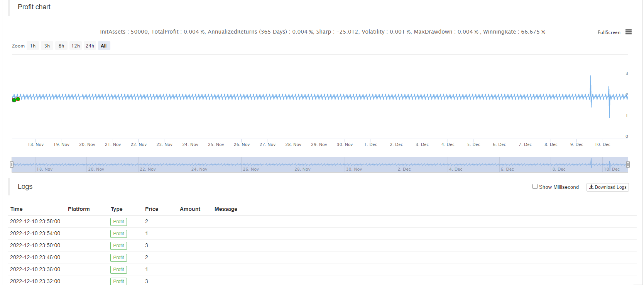This screenshot has width=644, height=285.
Task: Grab the right navigator range handle
Action: click(628, 165)
